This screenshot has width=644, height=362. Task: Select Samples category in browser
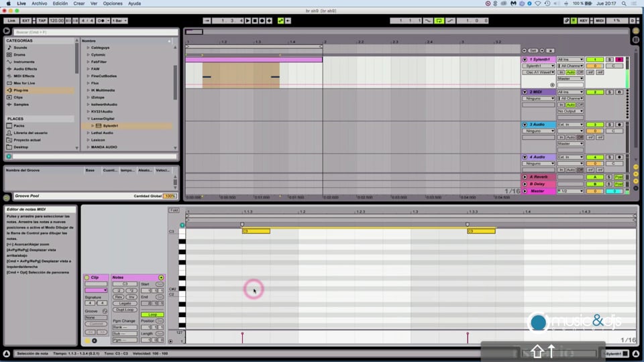pyautogui.click(x=21, y=105)
